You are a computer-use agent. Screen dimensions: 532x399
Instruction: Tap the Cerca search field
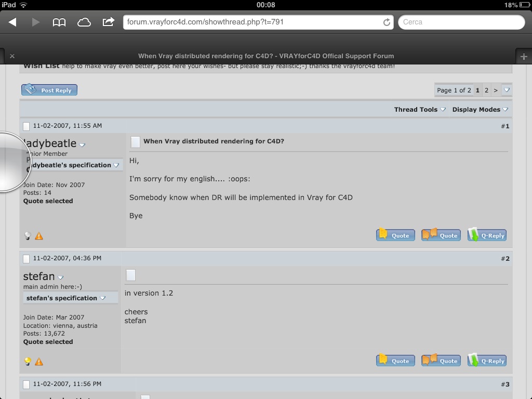click(461, 22)
